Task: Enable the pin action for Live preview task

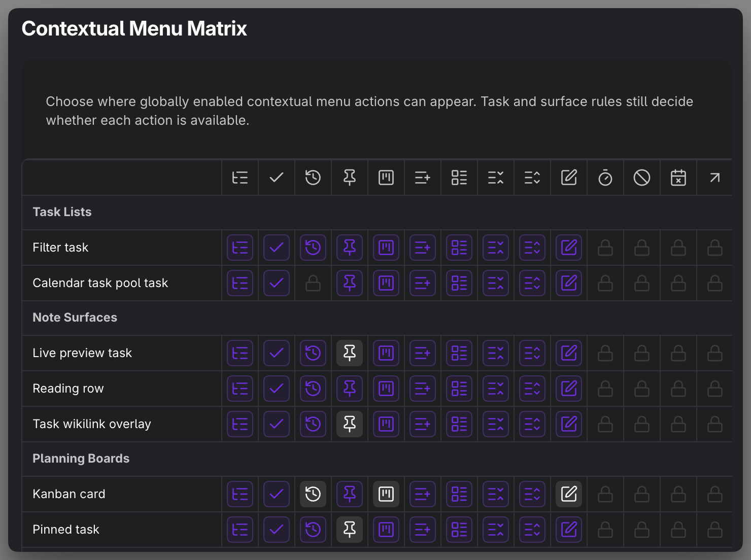Action: [350, 353]
